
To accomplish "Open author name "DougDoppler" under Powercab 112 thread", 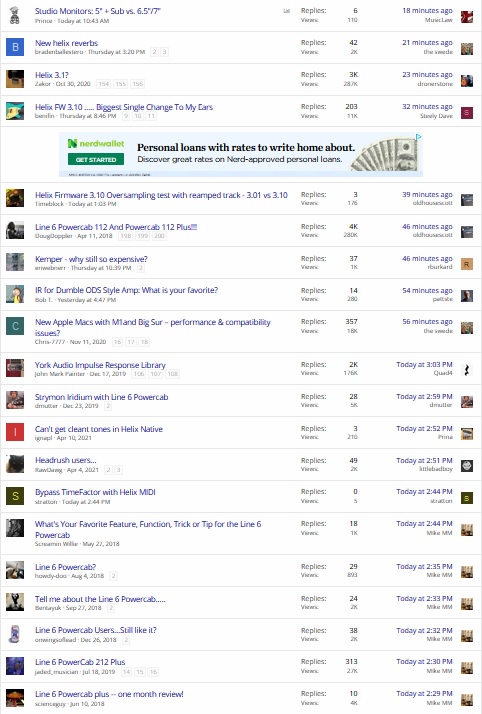I will [54, 236].
